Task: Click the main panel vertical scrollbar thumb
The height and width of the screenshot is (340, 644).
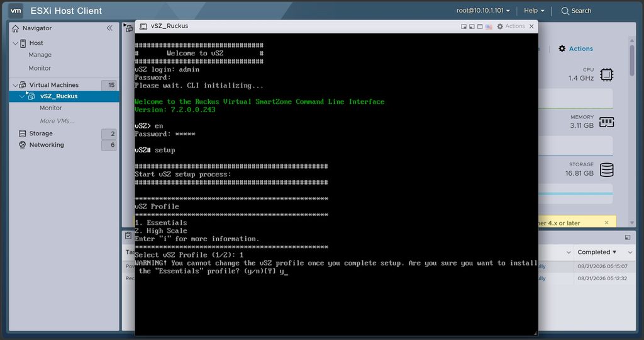Action: tap(631, 61)
